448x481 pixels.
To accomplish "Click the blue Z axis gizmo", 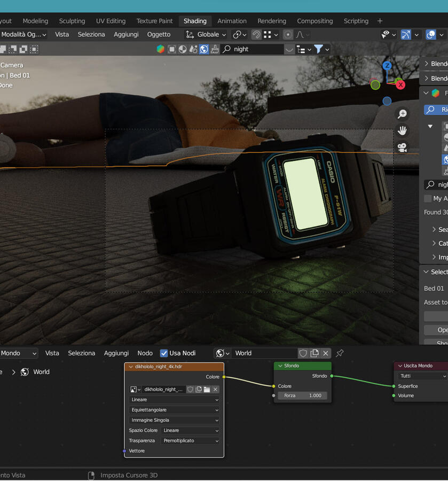I will [387, 66].
